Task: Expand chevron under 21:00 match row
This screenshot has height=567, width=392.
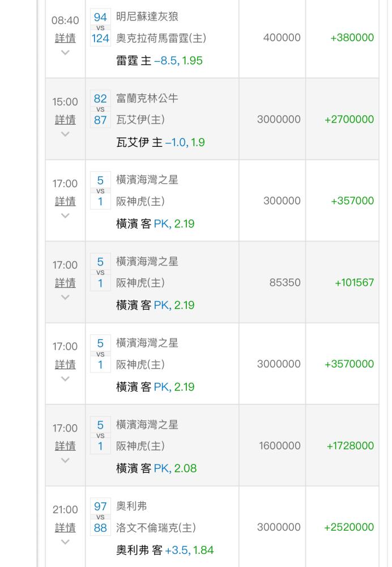Action: pyautogui.click(x=65, y=542)
